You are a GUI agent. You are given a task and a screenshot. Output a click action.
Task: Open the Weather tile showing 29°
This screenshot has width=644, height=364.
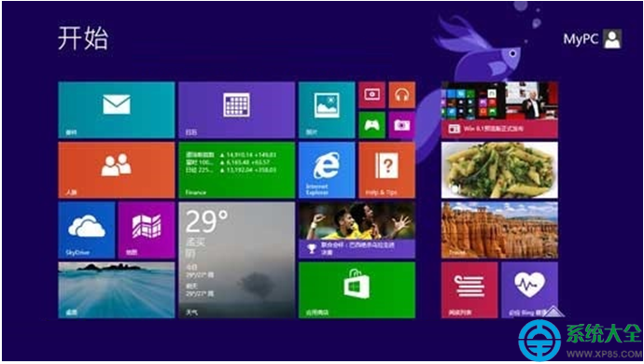coord(236,260)
